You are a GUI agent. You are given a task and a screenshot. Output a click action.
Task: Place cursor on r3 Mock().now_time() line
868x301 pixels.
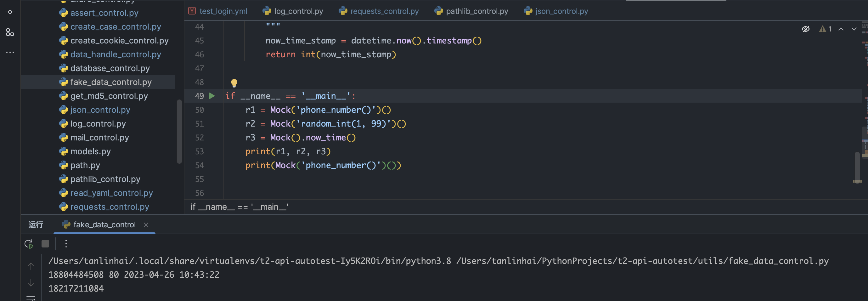click(x=301, y=138)
